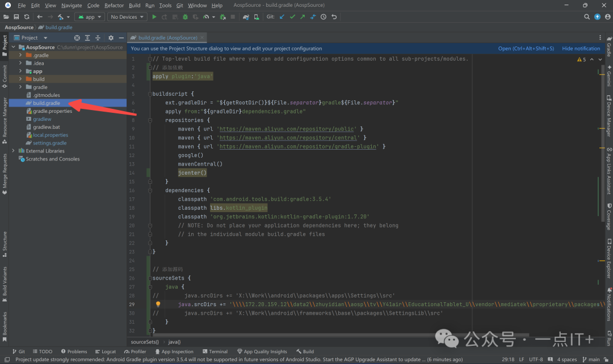Sync project with Gradle files icon
The height and width of the screenshot is (364, 613).
[246, 17]
